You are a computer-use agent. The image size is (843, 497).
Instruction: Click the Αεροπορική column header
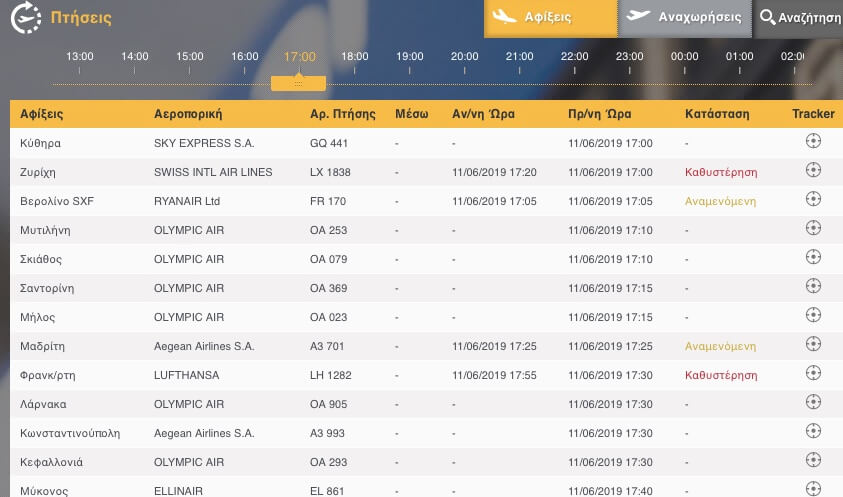(x=188, y=114)
